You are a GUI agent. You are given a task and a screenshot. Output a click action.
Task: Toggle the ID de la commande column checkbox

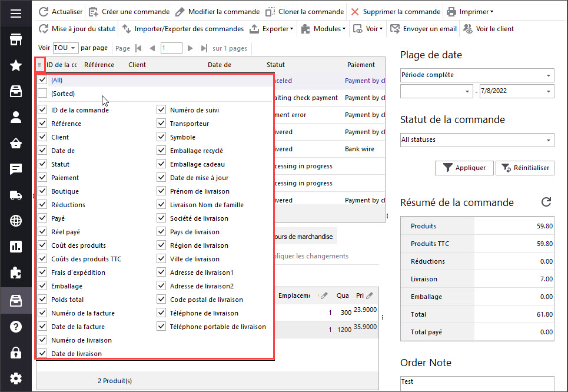(42, 110)
